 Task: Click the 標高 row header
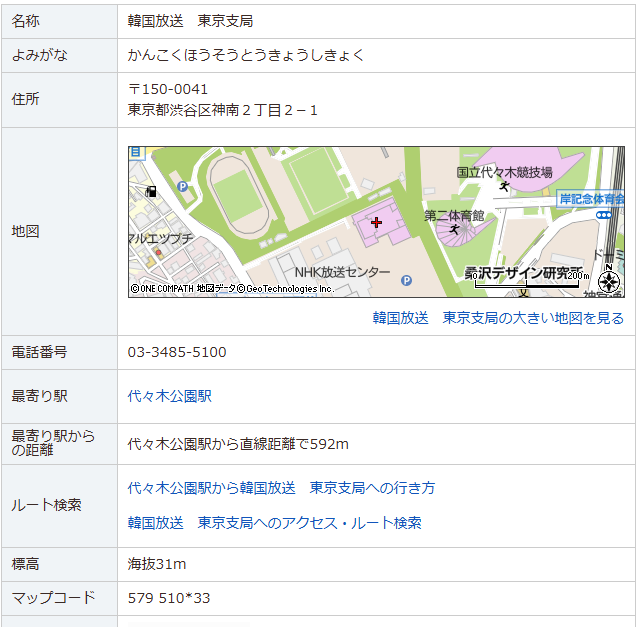59,564
